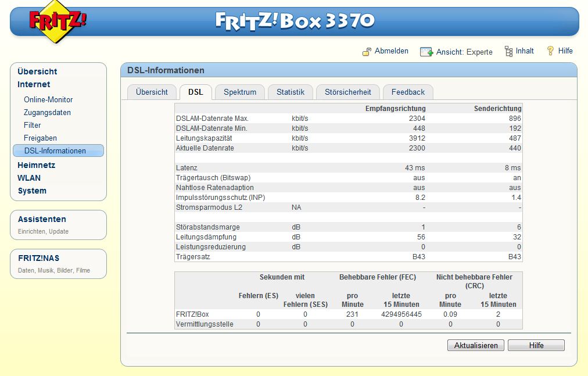Open the Statistik tab
588x376 pixels.
pos(291,92)
